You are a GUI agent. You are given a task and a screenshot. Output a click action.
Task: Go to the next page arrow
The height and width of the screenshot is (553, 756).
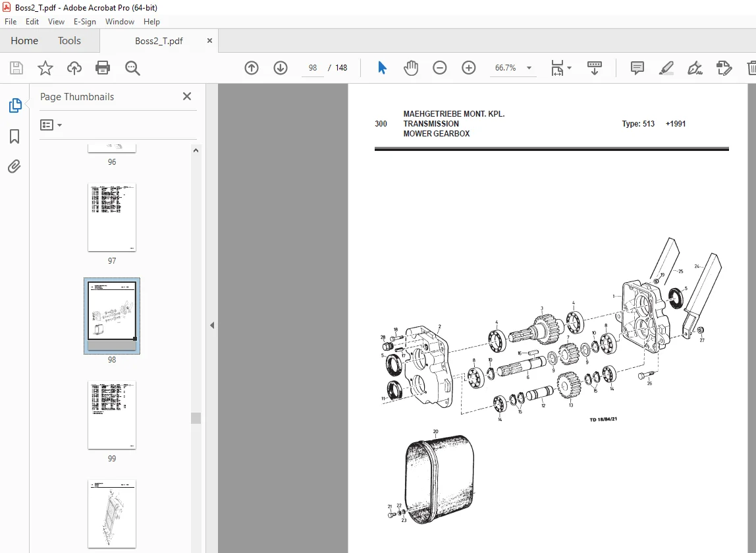pyautogui.click(x=281, y=68)
